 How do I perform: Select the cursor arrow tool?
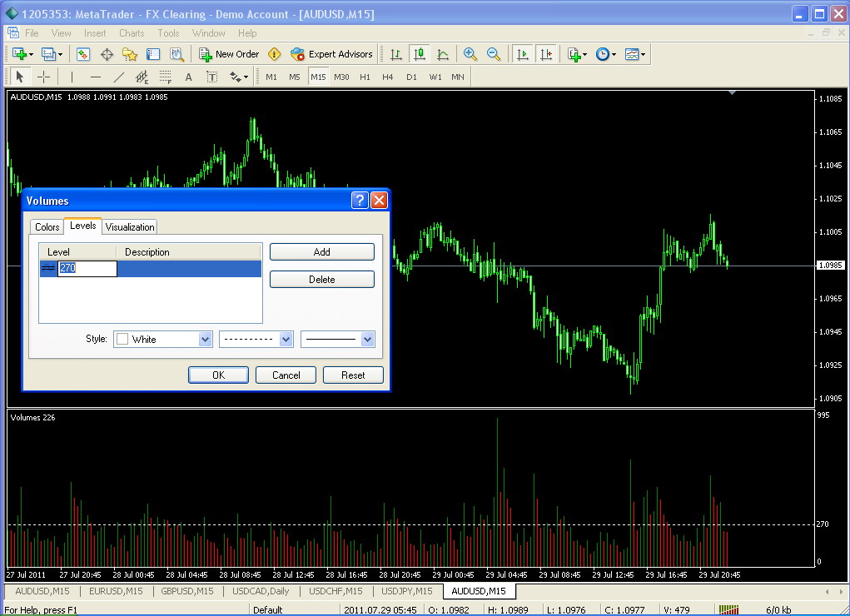[20, 77]
